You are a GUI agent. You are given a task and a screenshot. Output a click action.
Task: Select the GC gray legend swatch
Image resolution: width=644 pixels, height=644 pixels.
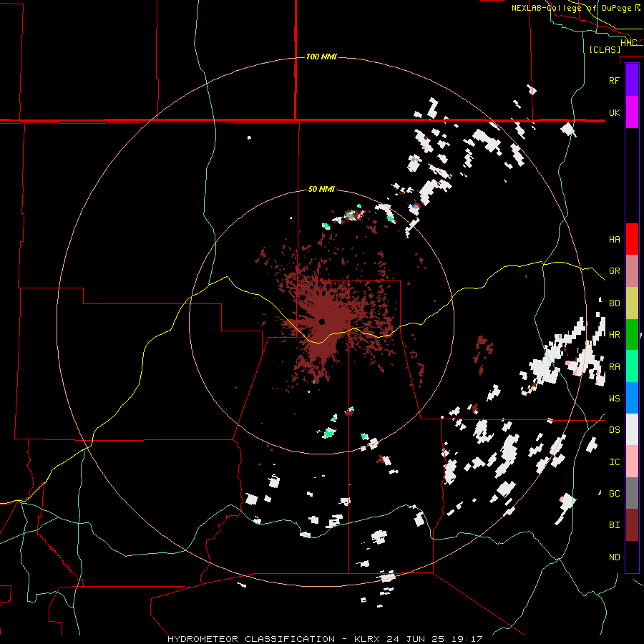(632, 493)
